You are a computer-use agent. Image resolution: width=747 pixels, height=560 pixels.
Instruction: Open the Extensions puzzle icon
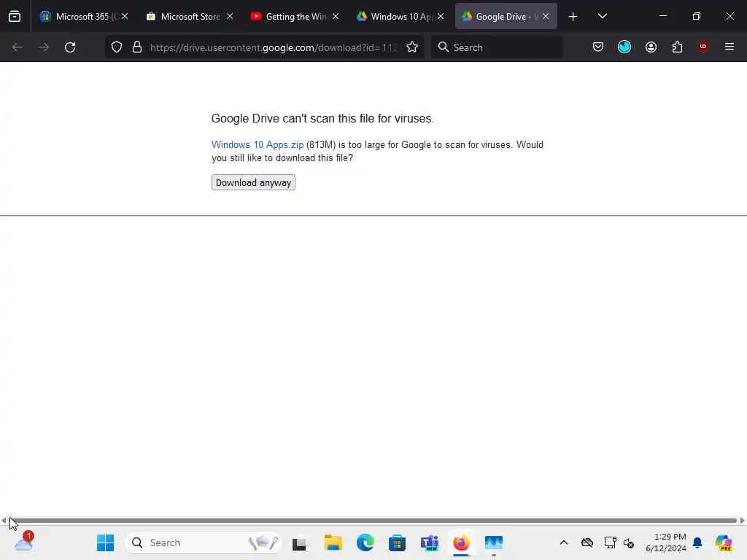678,47
